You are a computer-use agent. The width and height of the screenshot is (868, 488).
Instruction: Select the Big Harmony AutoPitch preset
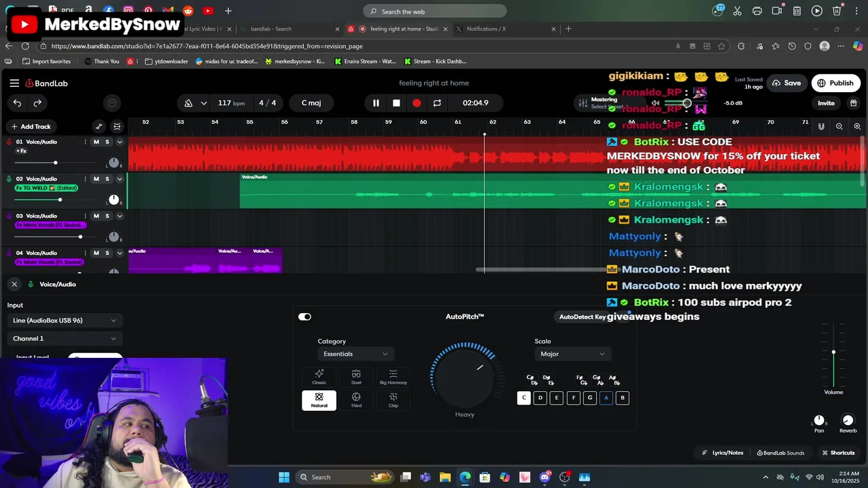pyautogui.click(x=393, y=377)
